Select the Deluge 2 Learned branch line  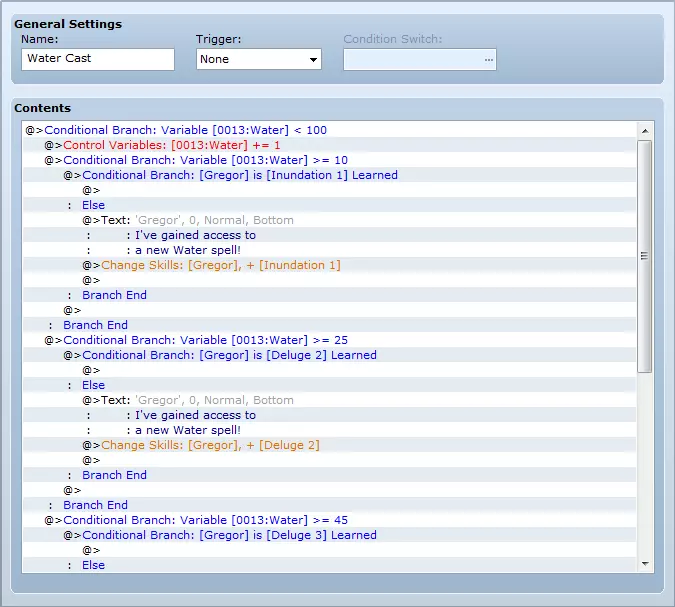pos(330,355)
